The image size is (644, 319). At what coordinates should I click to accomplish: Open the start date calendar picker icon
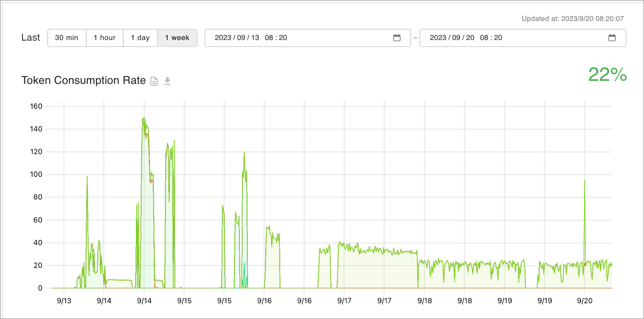click(x=397, y=38)
